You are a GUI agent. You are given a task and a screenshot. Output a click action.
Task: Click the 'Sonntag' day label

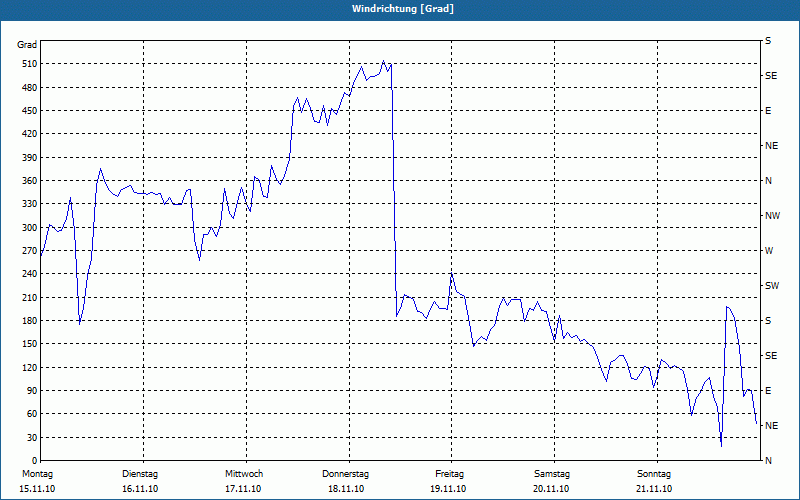tap(654, 474)
